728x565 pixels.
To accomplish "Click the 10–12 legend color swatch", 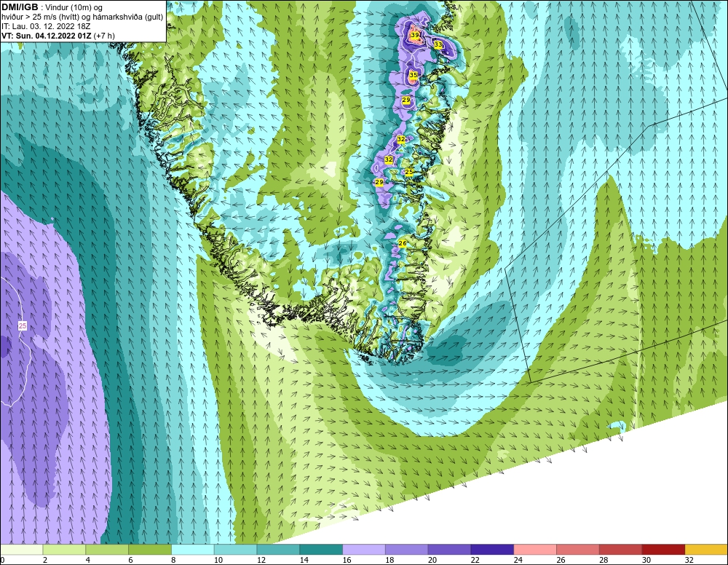I will tap(235, 550).
